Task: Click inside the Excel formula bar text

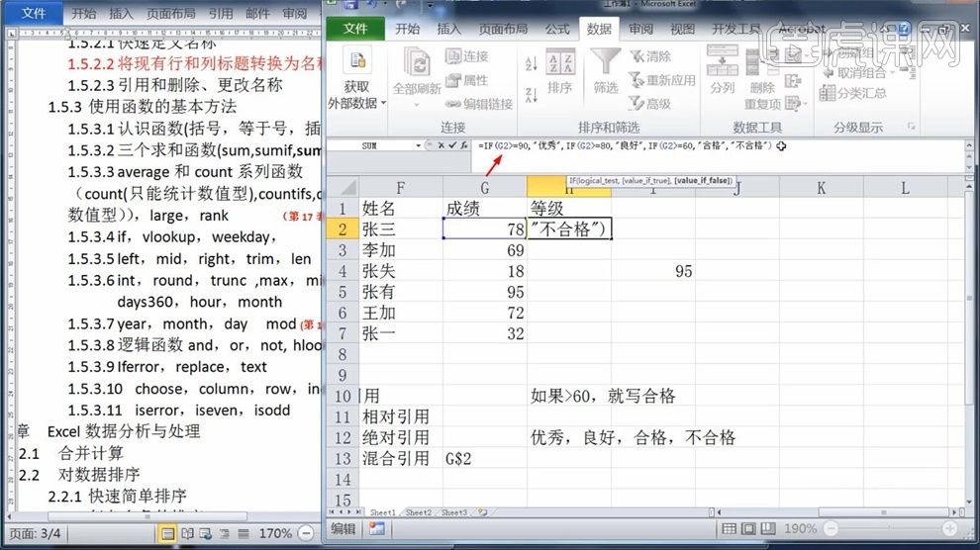Action: pyautogui.click(x=625, y=145)
